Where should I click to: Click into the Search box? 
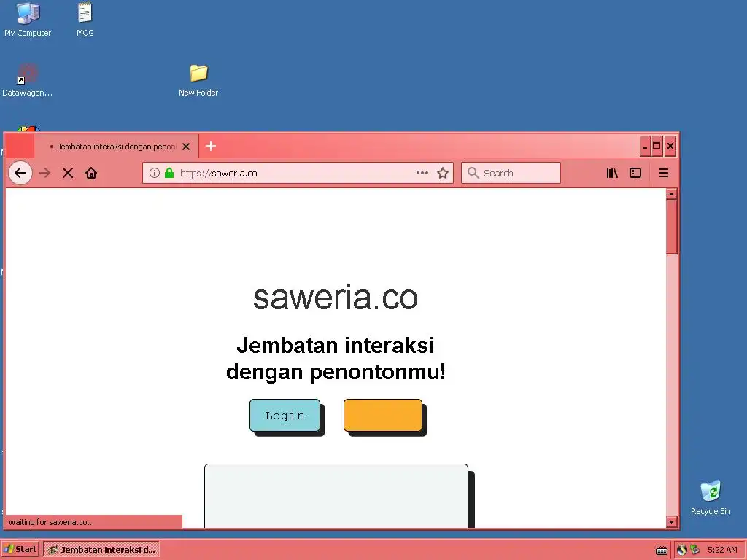511,173
